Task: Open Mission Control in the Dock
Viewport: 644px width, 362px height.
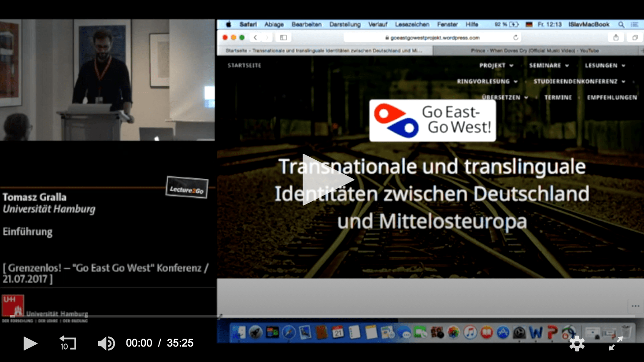Action: (x=272, y=332)
